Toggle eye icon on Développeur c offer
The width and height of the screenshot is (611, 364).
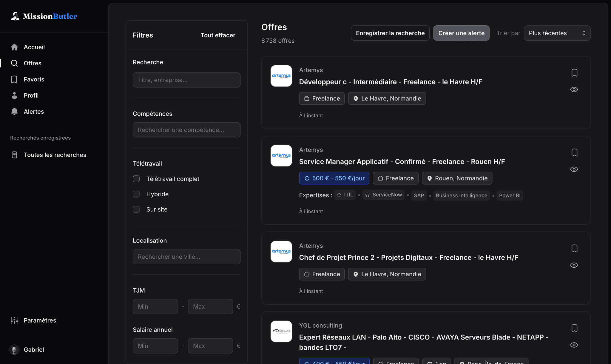pyautogui.click(x=574, y=90)
